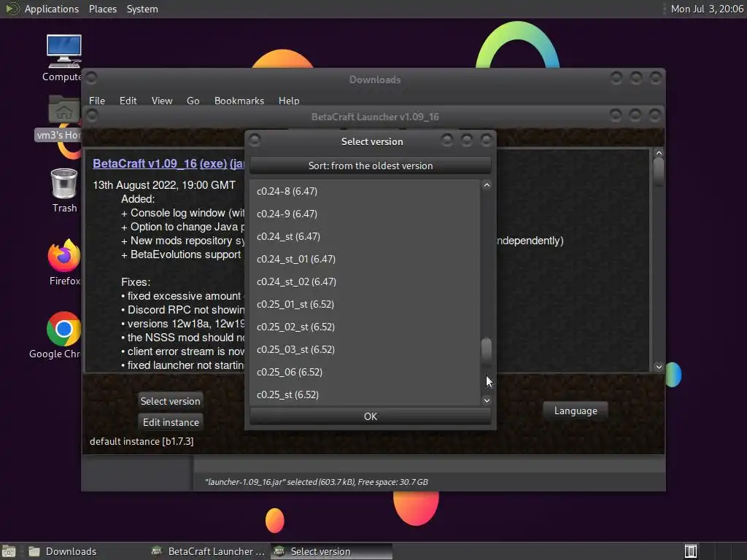This screenshot has width=747, height=560.
Task: Click the clock showing Mon Jul 3, 20:06
Action: [707, 9]
